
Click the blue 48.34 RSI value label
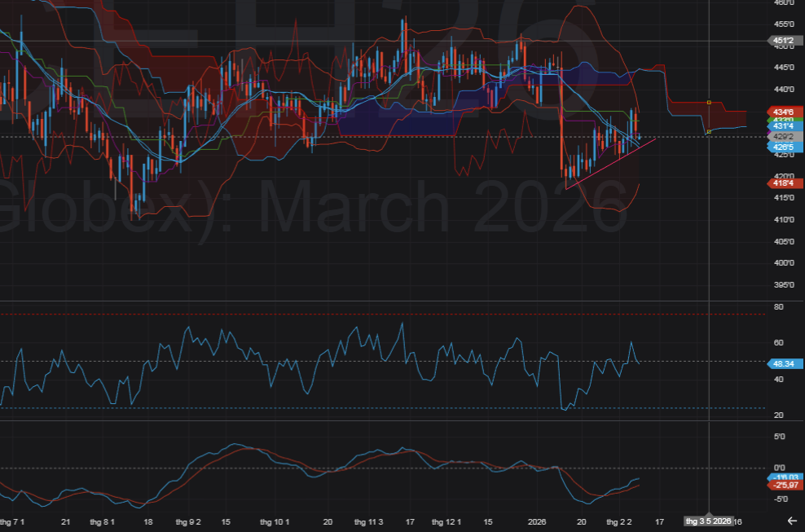785,364
